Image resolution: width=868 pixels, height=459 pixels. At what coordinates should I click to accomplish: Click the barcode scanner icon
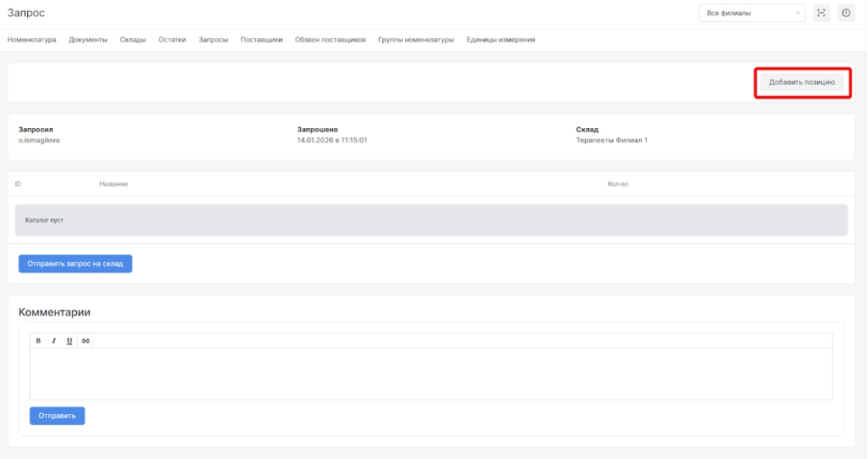coord(821,13)
